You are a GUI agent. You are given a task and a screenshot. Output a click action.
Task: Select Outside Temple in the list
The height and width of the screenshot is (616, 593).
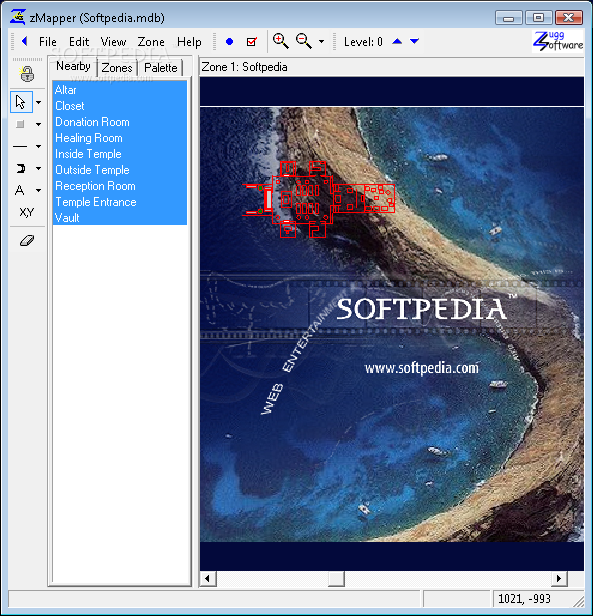point(120,170)
